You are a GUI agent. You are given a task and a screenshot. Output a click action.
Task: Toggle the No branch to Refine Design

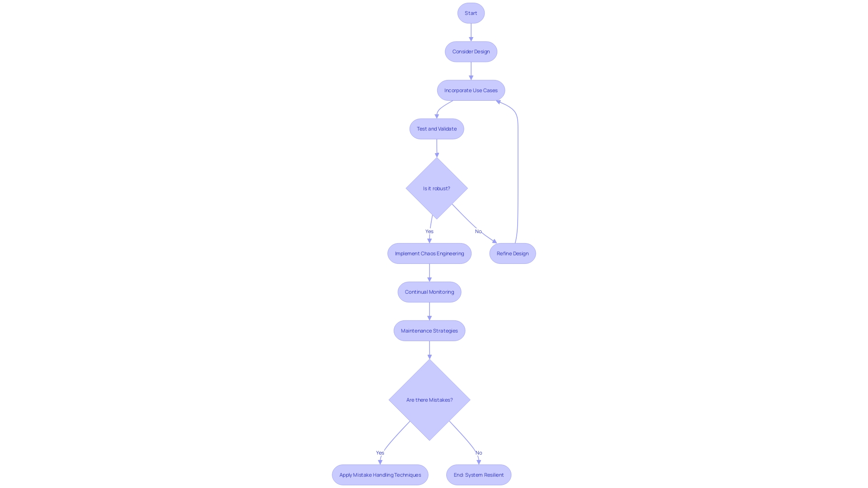[x=477, y=231]
